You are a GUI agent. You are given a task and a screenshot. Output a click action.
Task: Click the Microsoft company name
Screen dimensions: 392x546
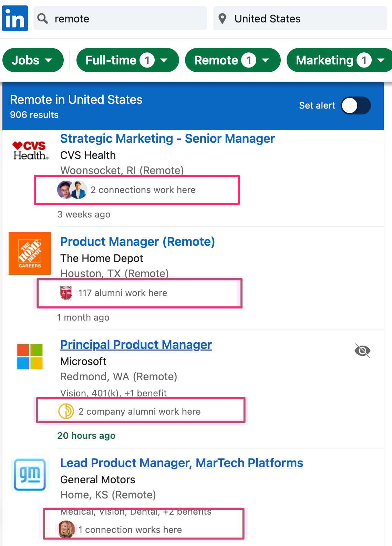point(83,362)
